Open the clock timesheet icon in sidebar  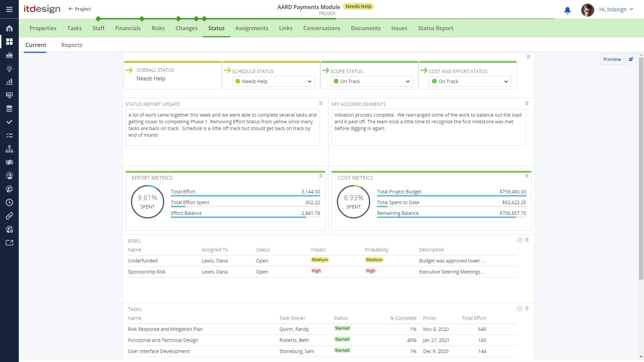point(9,202)
